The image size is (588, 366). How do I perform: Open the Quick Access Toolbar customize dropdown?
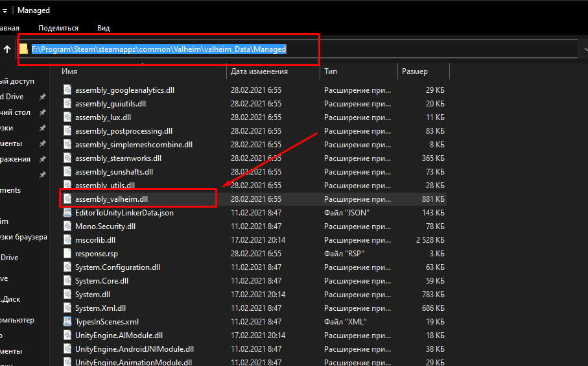click(5, 10)
